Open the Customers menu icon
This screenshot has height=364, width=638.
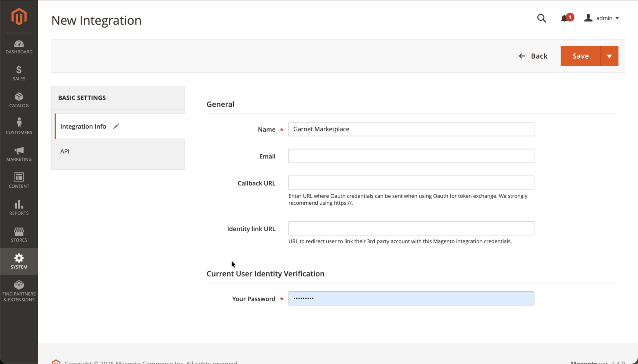(x=19, y=123)
